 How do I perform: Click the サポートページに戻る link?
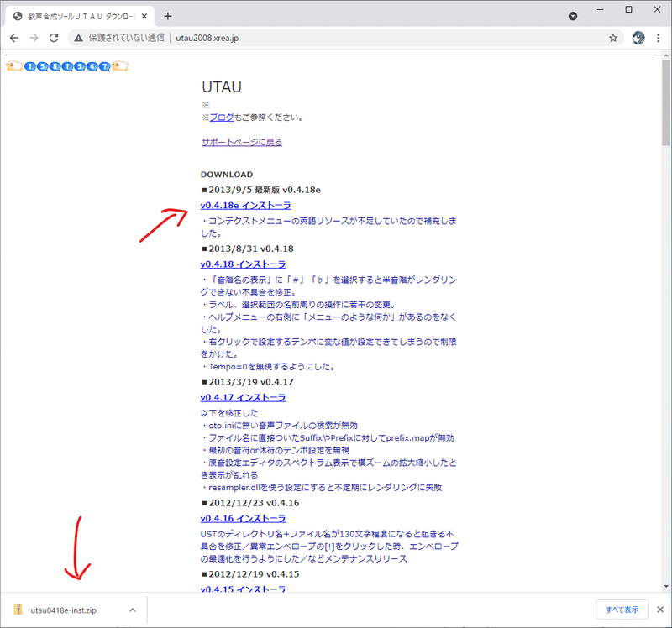242,142
